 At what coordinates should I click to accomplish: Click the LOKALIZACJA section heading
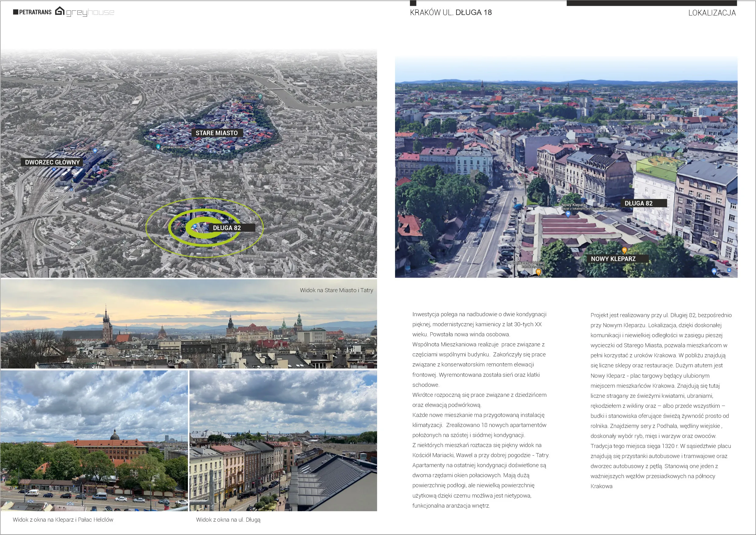712,13
